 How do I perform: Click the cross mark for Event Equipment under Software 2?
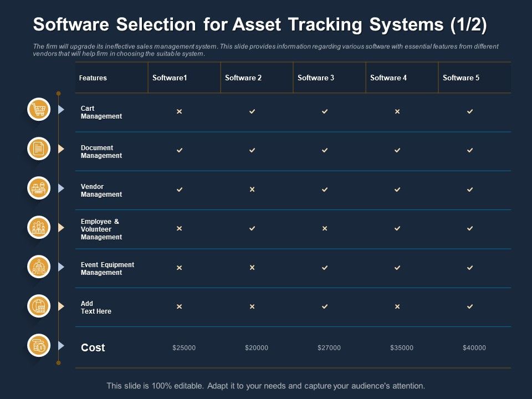[x=252, y=268]
